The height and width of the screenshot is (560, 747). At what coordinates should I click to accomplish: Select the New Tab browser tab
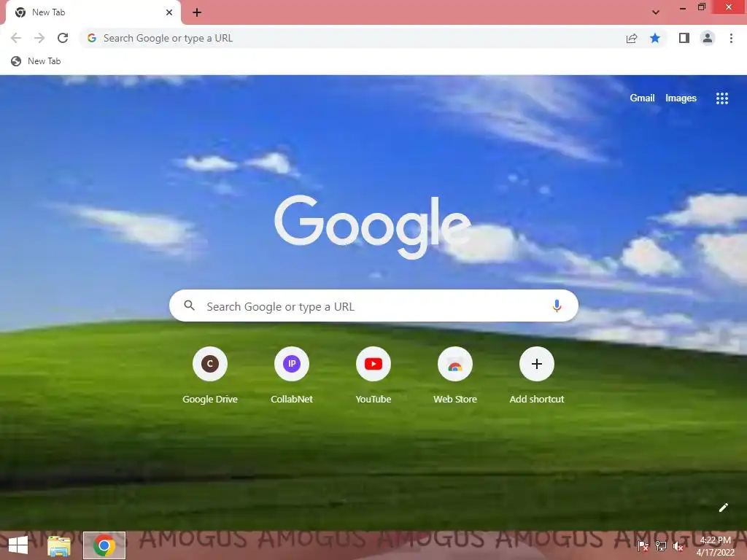click(93, 12)
